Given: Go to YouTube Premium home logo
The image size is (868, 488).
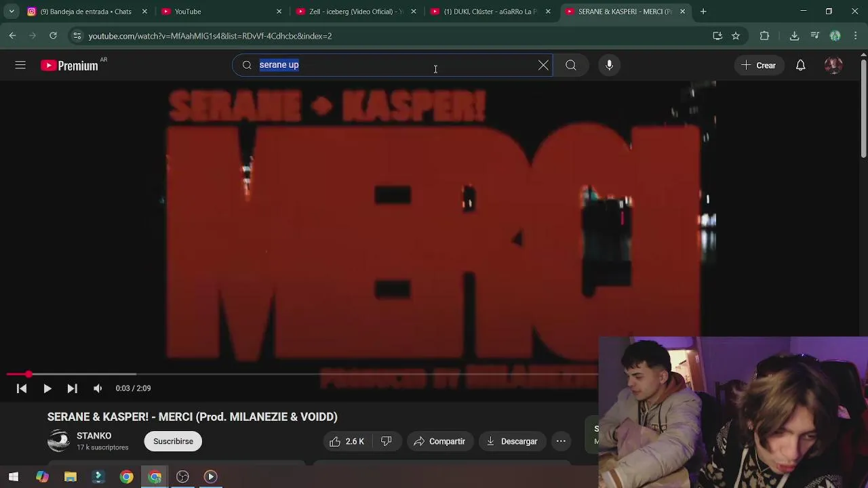Looking at the screenshot, I should pyautogui.click(x=69, y=66).
